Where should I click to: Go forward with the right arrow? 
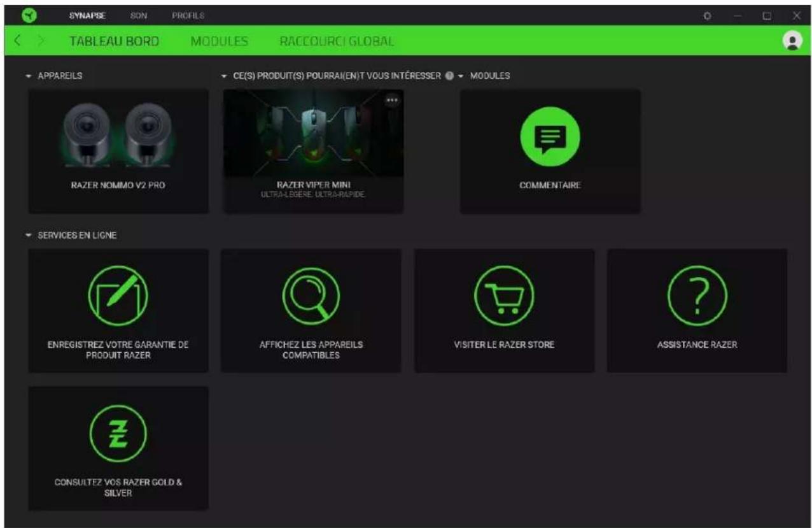pyautogui.click(x=41, y=41)
